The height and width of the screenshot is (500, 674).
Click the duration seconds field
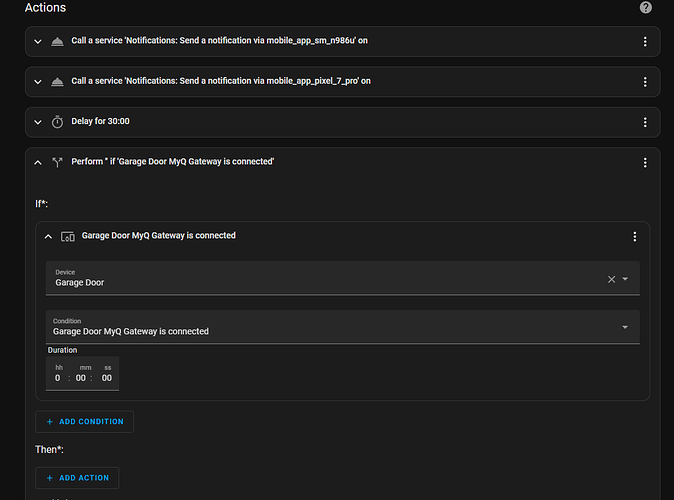pos(107,377)
